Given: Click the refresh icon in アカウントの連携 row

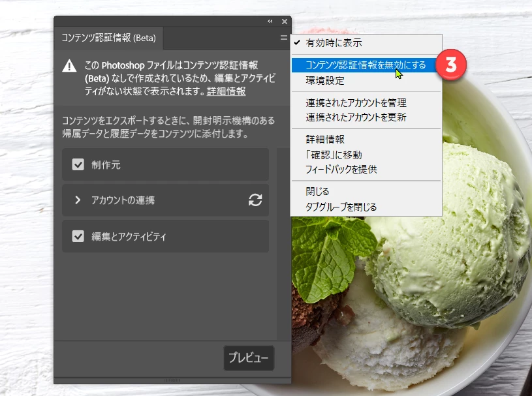Looking at the screenshot, I should pyautogui.click(x=255, y=200).
